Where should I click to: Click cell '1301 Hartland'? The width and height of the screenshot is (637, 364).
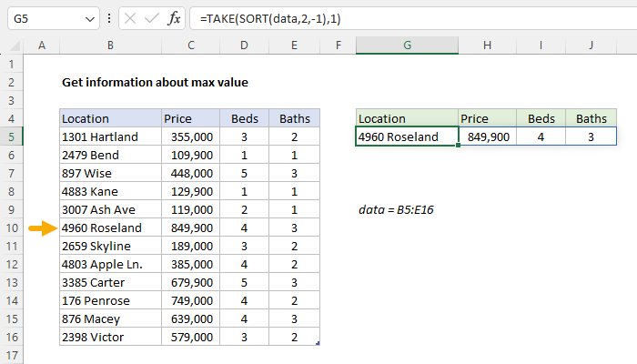tap(110, 136)
